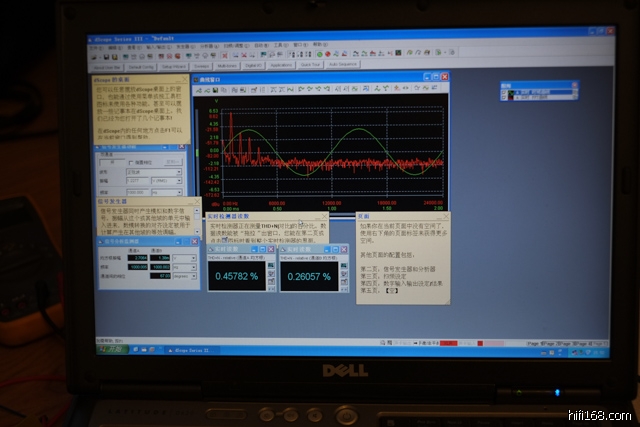Screen dimensions: 640x427
Task: Click the 0.45782 % reading display
Action: pos(237,276)
